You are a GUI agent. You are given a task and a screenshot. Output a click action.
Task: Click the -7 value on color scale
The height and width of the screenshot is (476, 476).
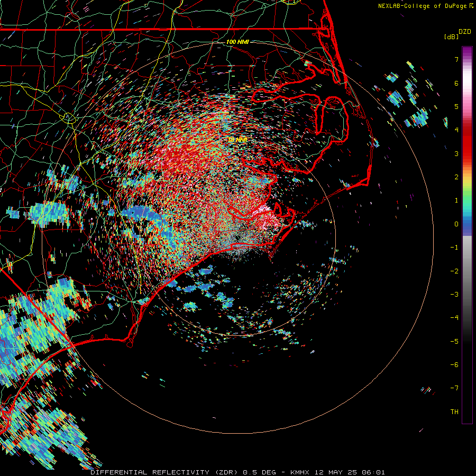coord(454,388)
